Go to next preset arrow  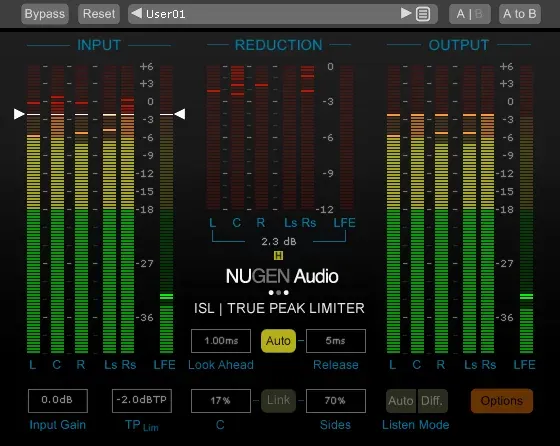pos(406,14)
